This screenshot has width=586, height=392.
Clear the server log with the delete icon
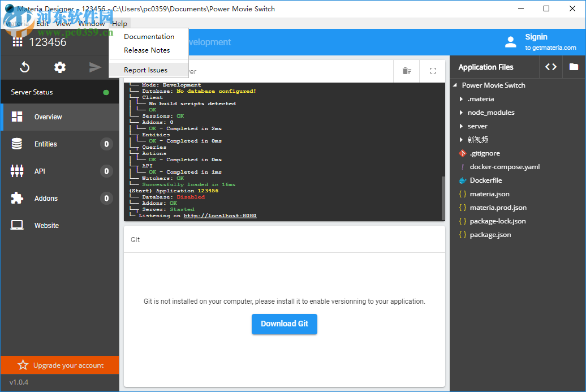pyautogui.click(x=407, y=71)
